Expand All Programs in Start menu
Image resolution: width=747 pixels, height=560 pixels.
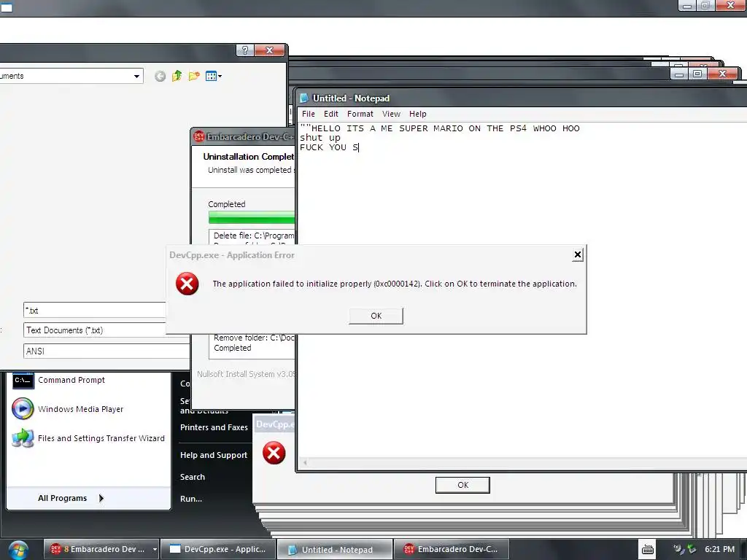click(71, 498)
